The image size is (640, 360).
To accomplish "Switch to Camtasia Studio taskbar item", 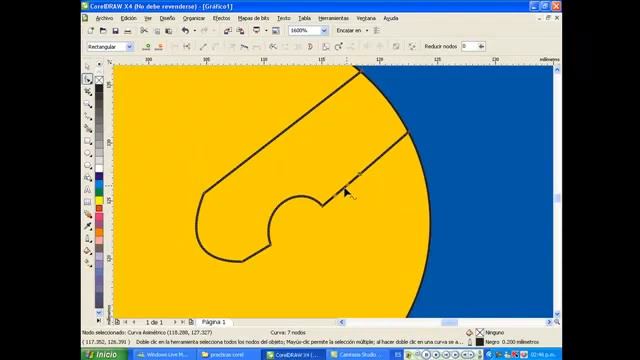I will [x=358, y=355].
